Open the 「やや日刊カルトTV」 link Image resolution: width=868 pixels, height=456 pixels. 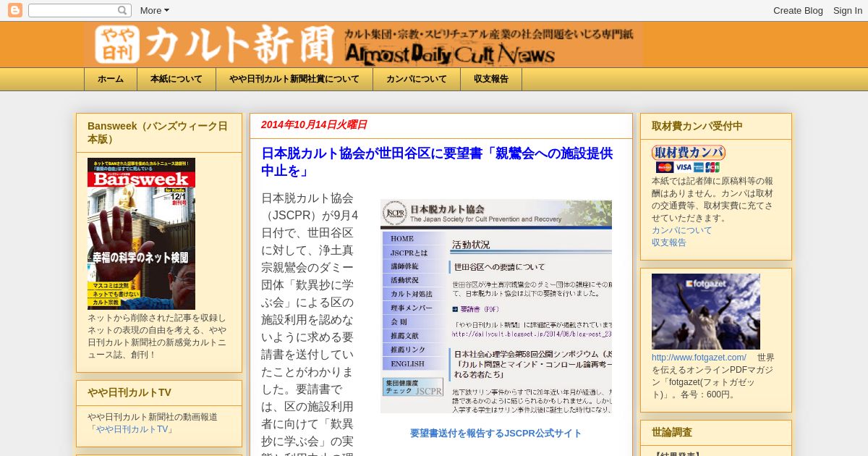[x=131, y=429]
